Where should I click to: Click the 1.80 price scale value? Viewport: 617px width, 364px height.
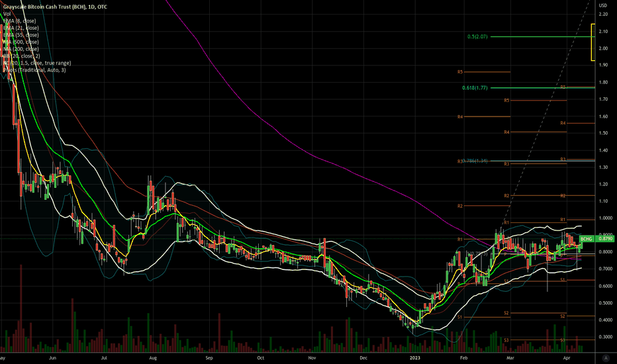603,82
